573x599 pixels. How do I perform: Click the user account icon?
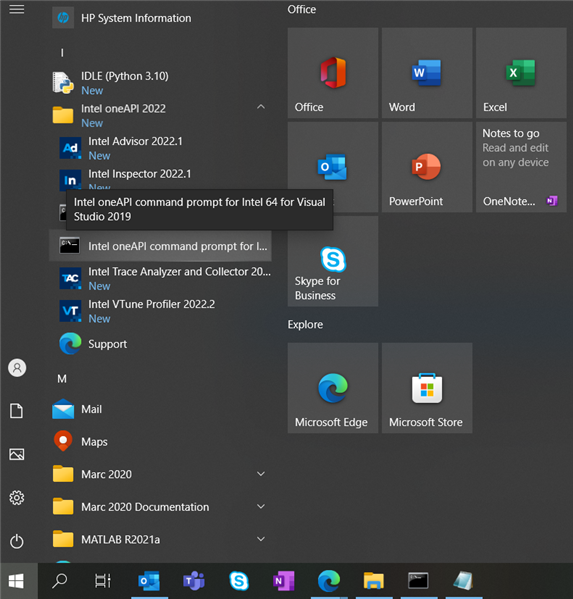17,368
